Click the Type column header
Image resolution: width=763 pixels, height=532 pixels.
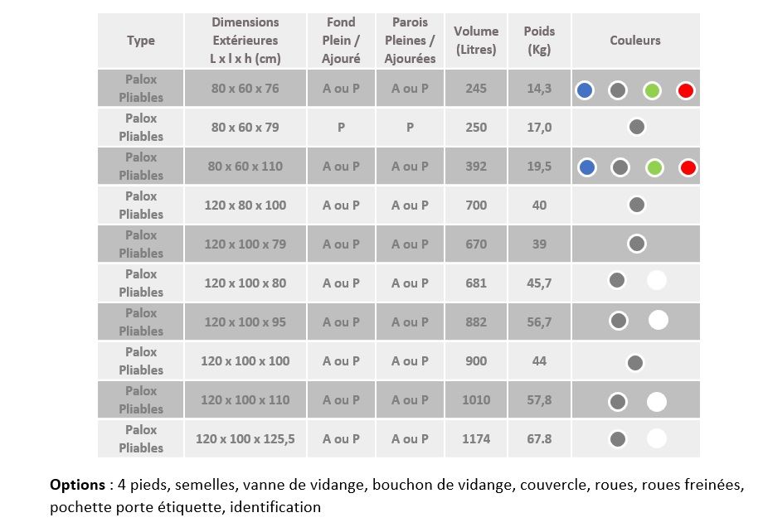click(x=141, y=41)
